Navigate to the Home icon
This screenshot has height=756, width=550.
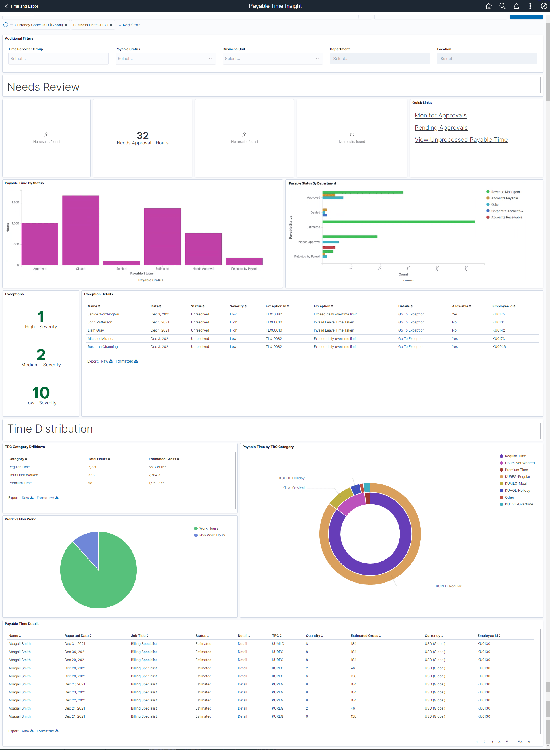[x=489, y=6]
